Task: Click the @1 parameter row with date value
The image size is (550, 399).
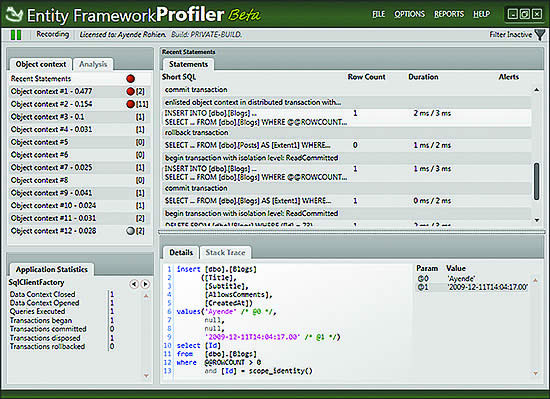Action: point(472,287)
